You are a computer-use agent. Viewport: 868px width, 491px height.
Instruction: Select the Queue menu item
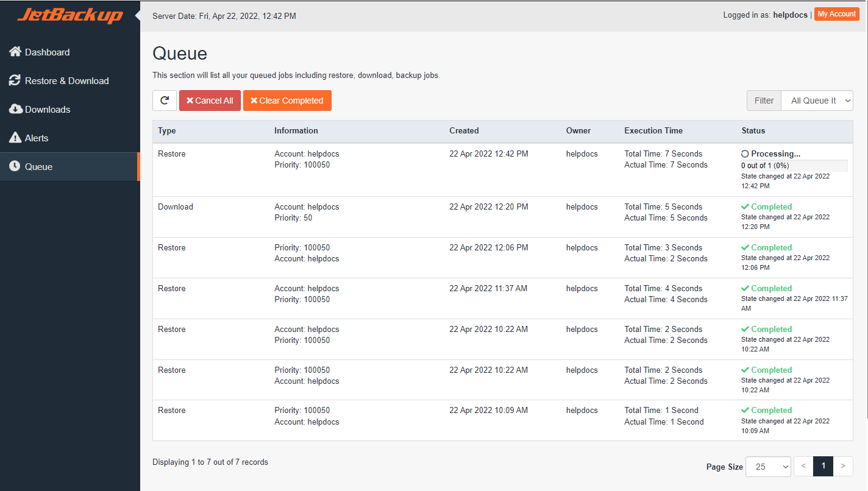tap(69, 167)
